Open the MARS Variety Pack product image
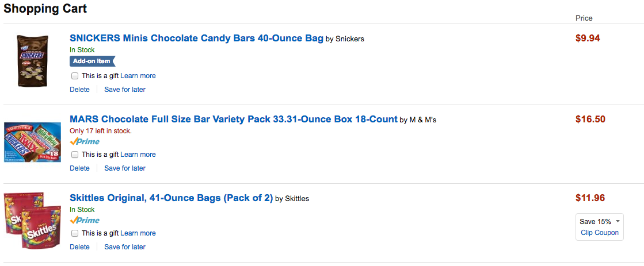Image resolution: width=644 pixels, height=266 pixels. (x=32, y=141)
